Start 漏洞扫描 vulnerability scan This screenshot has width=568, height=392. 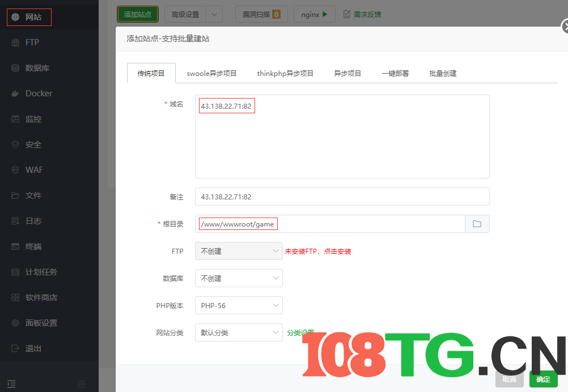point(261,14)
